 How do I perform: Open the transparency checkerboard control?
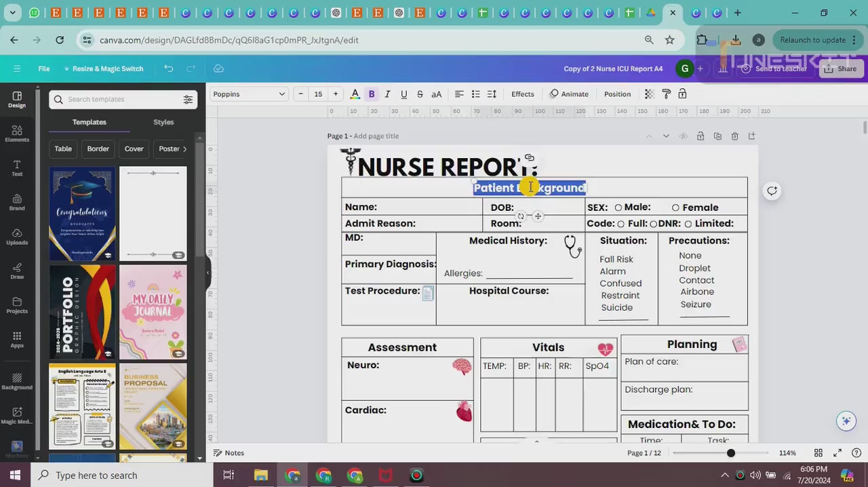[x=649, y=94]
